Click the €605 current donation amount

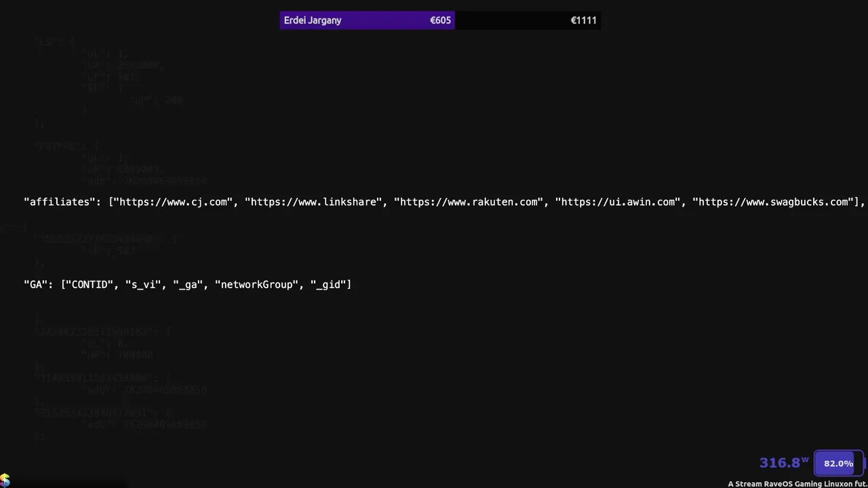(x=440, y=20)
